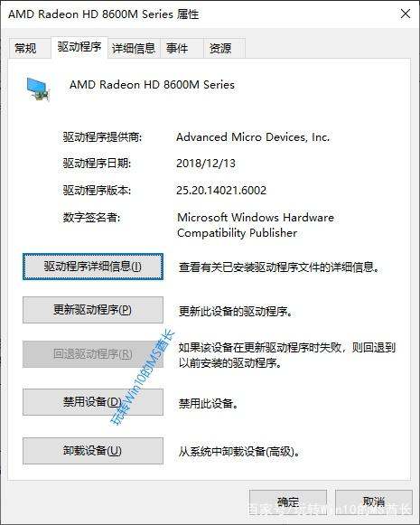The width and height of the screenshot is (420, 525).
Task: Open the 详细信息 tab
Action: coord(134,48)
